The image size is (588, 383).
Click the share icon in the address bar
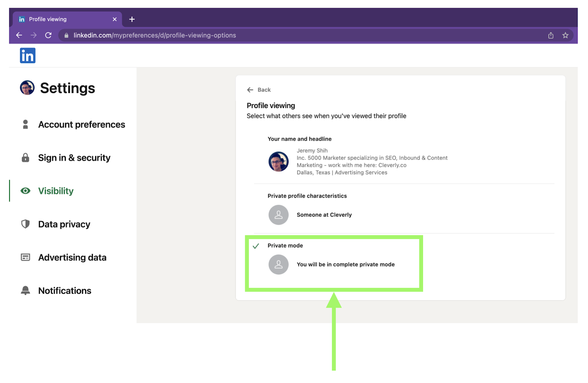(x=551, y=35)
